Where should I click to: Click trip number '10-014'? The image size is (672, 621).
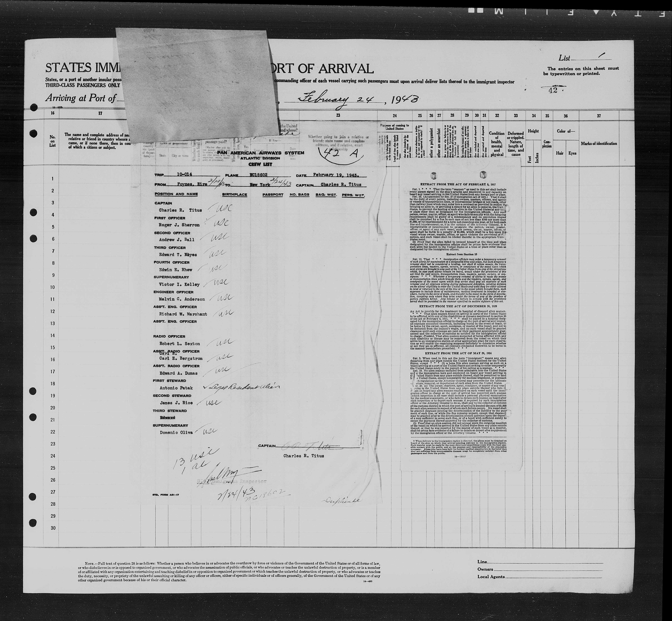click(x=184, y=175)
